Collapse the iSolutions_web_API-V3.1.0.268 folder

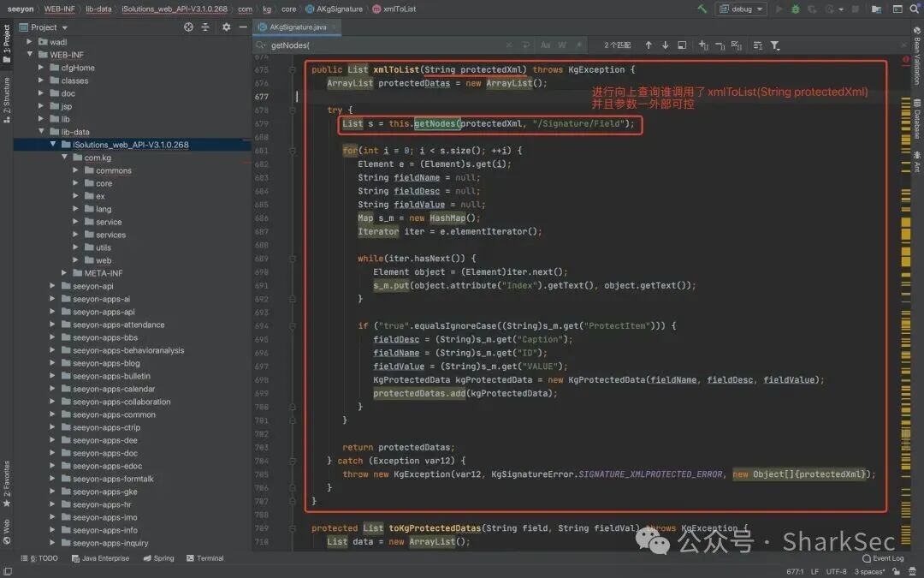pyautogui.click(x=53, y=145)
